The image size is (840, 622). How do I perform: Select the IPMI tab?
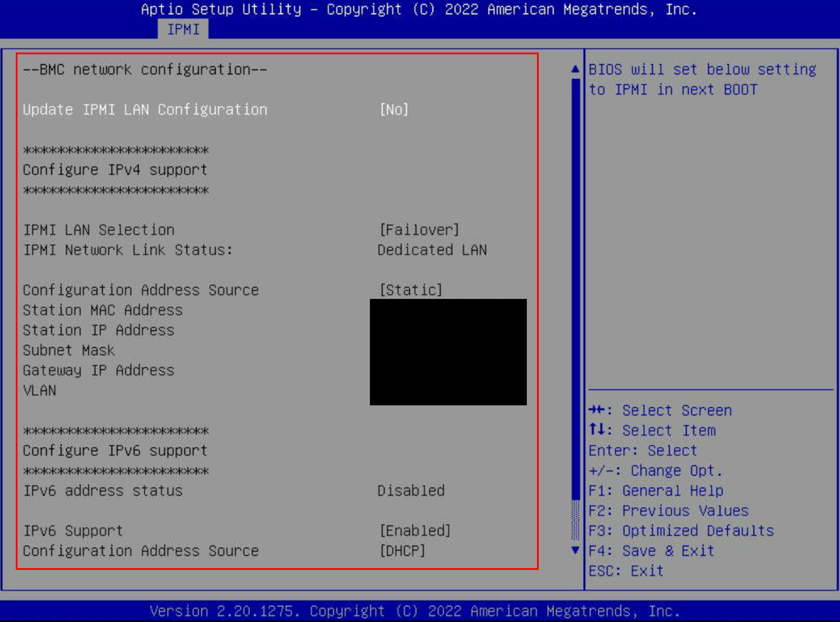click(x=183, y=29)
